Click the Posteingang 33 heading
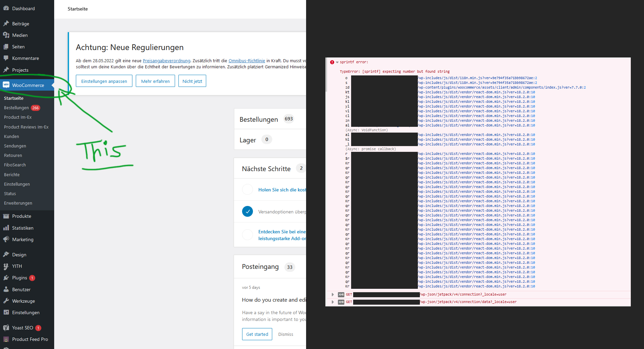 coord(260,267)
